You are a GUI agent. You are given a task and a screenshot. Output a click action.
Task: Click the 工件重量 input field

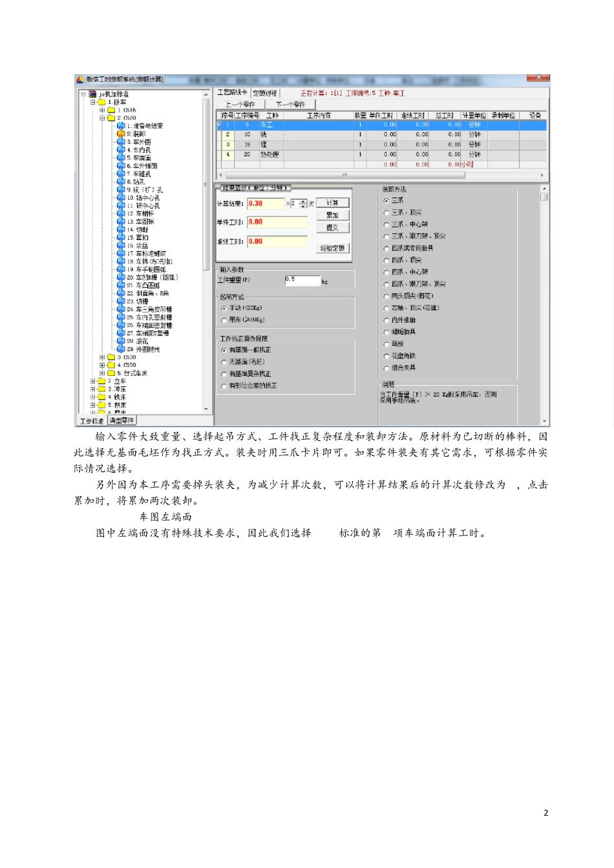click(x=302, y=280)
